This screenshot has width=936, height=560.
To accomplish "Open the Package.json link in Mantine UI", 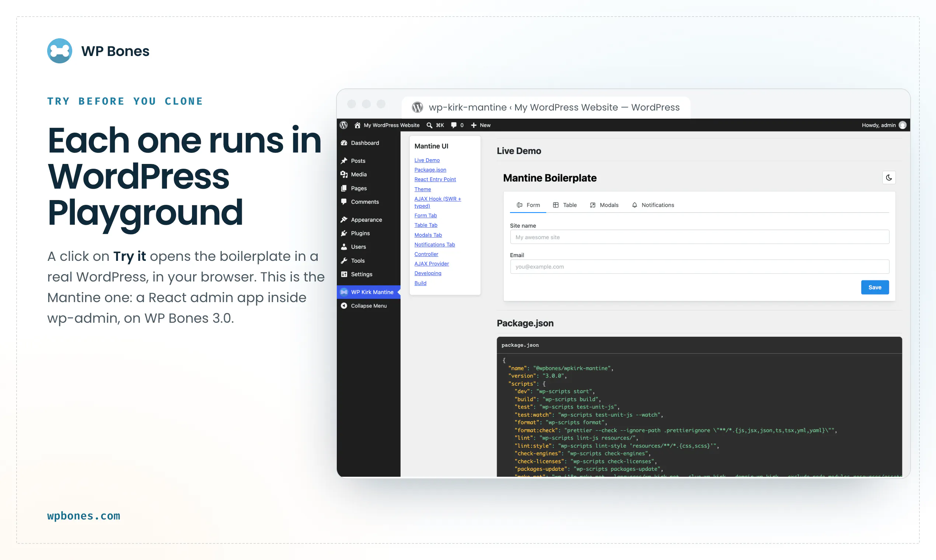I will pos(430,170).
